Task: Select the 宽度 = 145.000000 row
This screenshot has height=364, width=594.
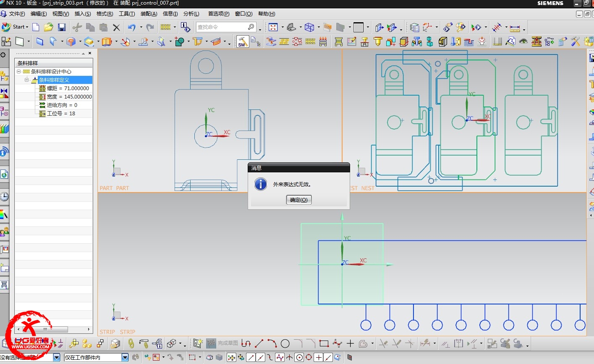Action: click(65, 97)
